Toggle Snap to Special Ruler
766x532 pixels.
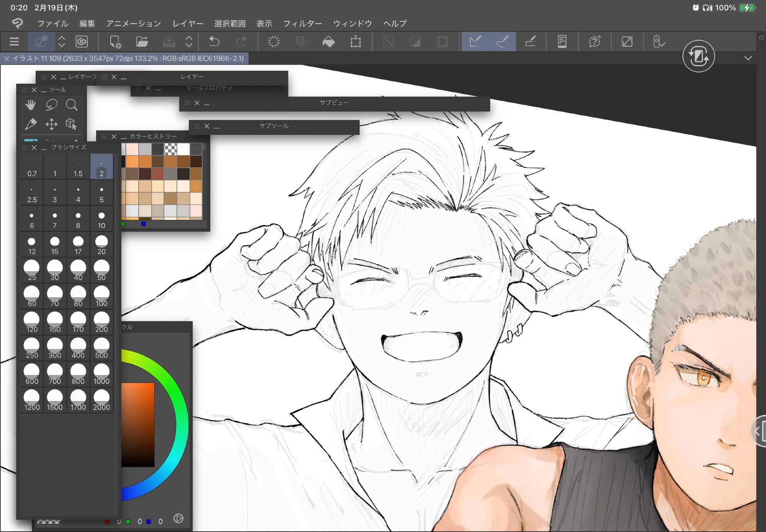click(x=502, y=41)
